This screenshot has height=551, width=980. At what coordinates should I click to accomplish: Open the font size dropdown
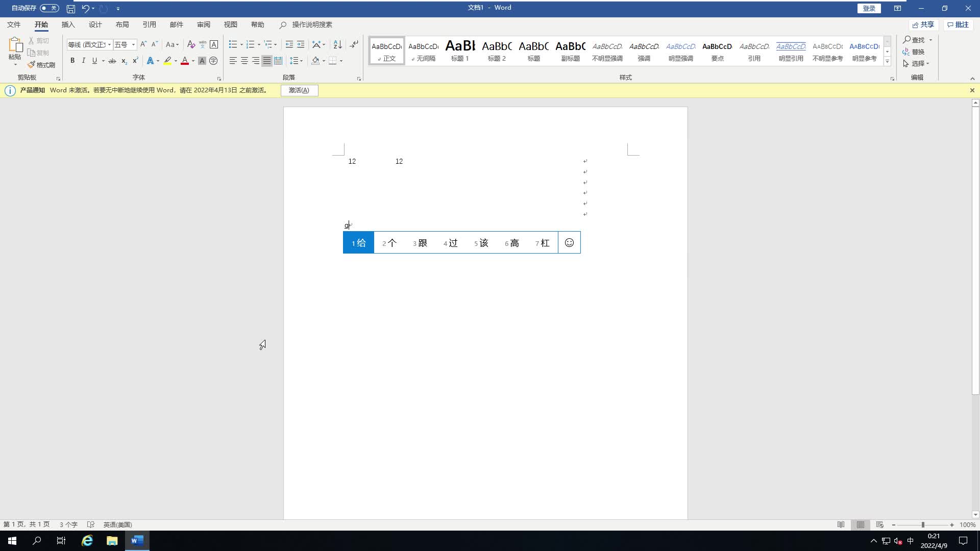pos(133,44)
